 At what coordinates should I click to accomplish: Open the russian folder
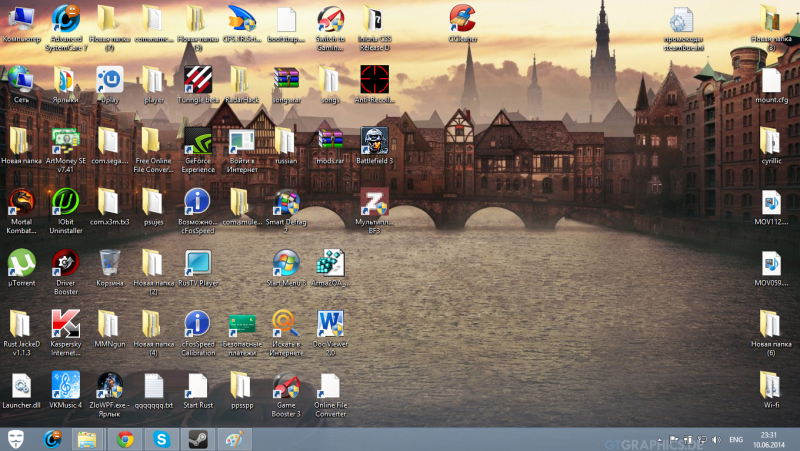point(285,141)
